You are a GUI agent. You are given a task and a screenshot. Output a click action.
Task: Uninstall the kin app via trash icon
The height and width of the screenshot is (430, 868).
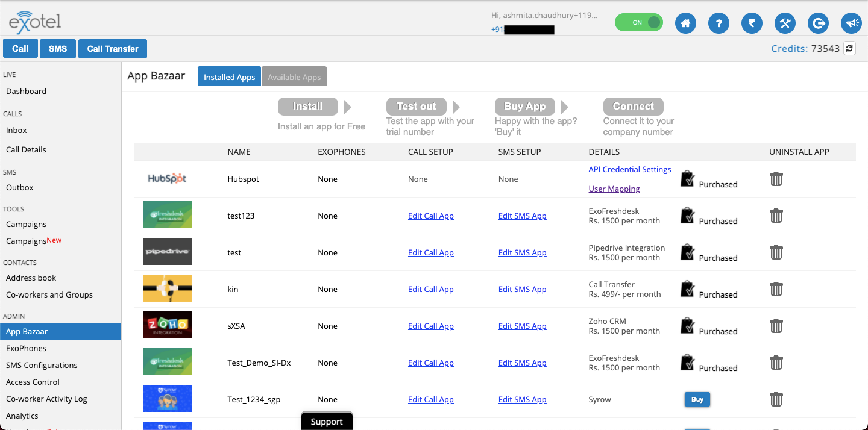pyautogui.click(x=776, y=289)
